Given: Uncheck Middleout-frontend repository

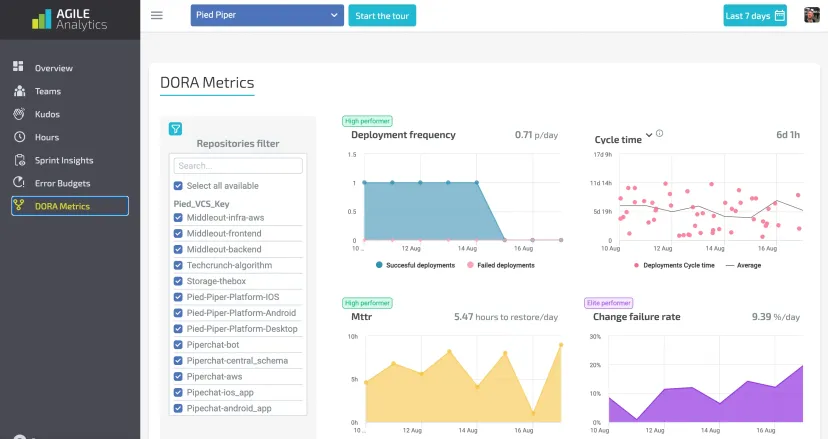Looking at the screenshot, I should pos(178,233).
